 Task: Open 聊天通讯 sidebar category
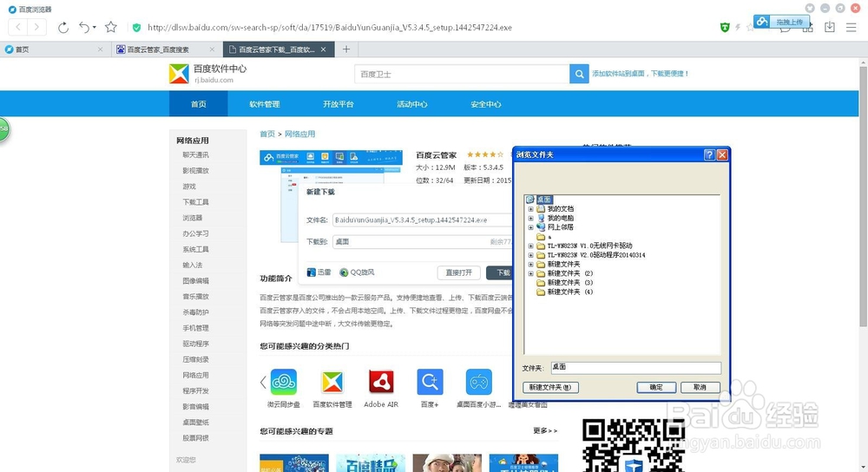[196, 155]
